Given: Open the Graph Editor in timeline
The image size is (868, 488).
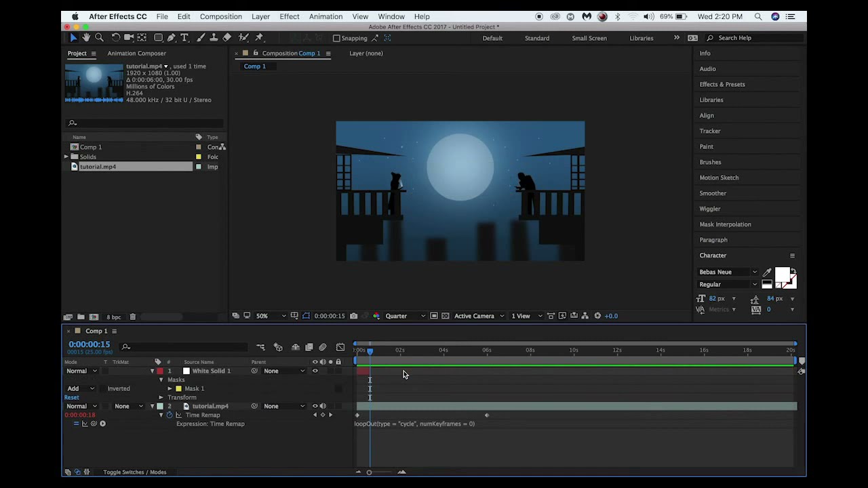Looking at the screenshot, I should [x=340, y=347].
